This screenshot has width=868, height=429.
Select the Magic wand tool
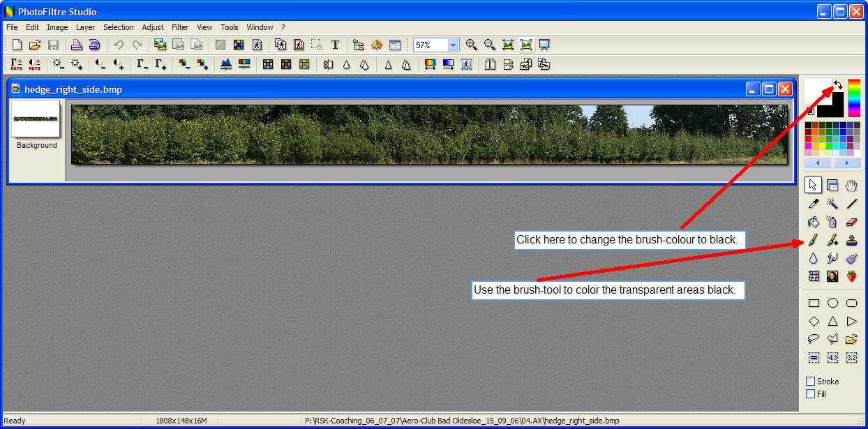pyautogui.click(x=832, y=204)
